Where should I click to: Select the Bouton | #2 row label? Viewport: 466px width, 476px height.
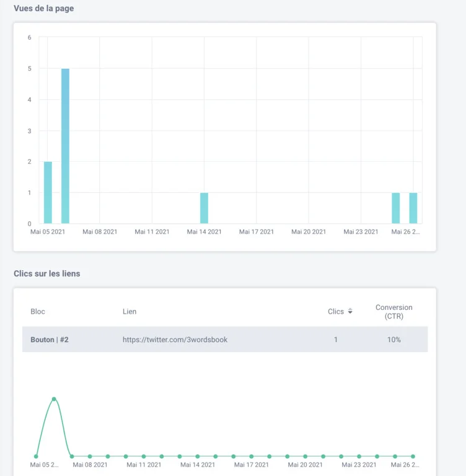point(50,340)
